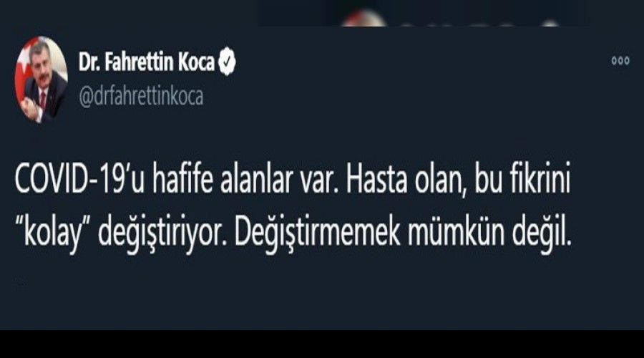Click the Dr. Fahrettin Koca display name
Viewport: 644px width, 358px height.
(147, 62)
